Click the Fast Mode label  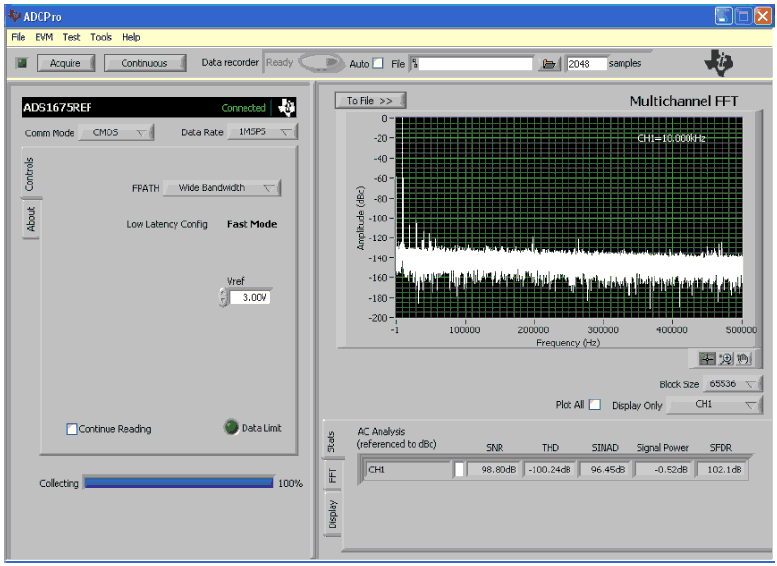[252, 224]
